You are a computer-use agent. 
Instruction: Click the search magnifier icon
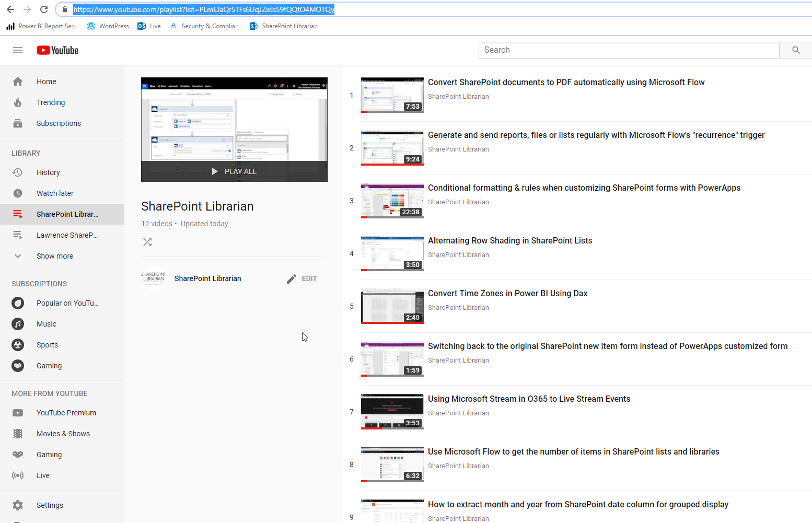[795, 50]
